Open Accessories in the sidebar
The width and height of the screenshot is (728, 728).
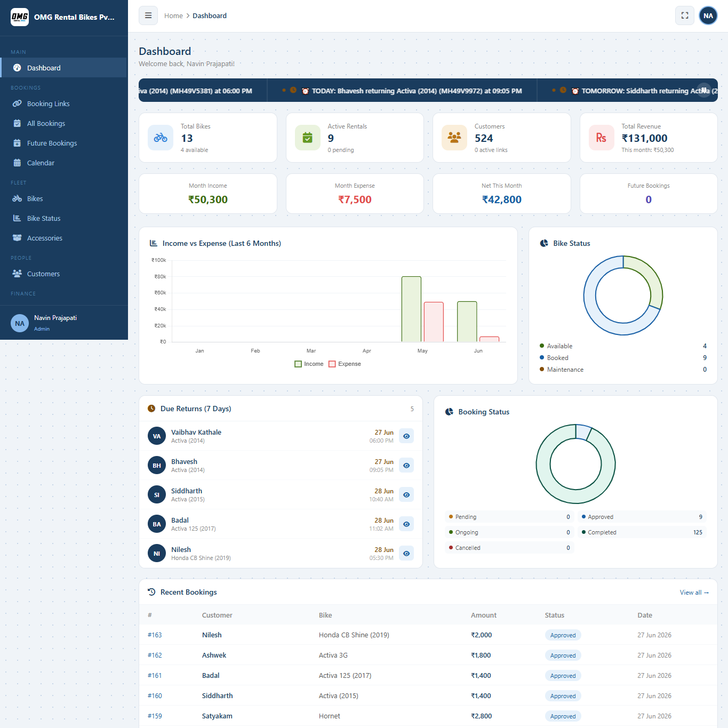coord(63,238)
